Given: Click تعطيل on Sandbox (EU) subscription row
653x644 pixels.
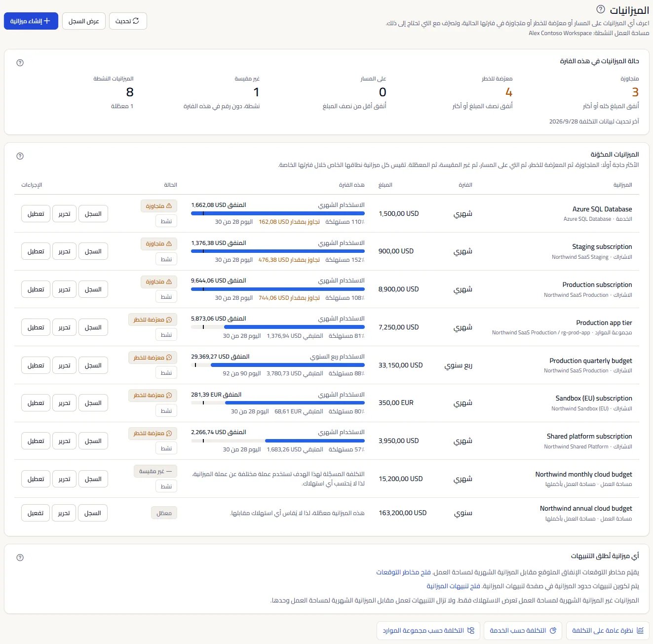Looking at the screenshot, I should point(36,403).
